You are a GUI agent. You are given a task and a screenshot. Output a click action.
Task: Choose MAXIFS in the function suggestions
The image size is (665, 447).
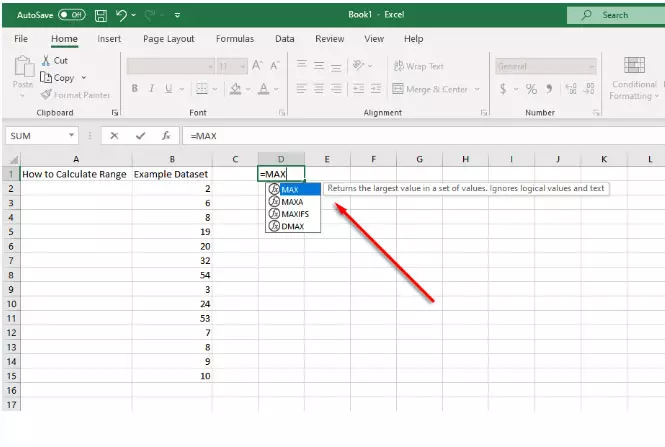pos(293,214)
